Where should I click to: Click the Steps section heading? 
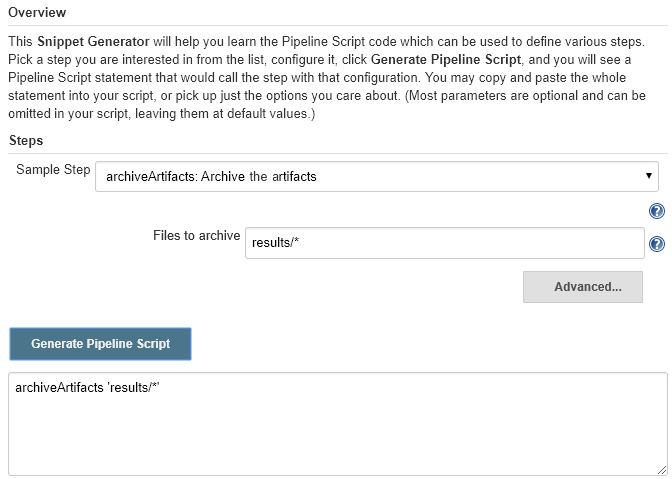[26, 141]
